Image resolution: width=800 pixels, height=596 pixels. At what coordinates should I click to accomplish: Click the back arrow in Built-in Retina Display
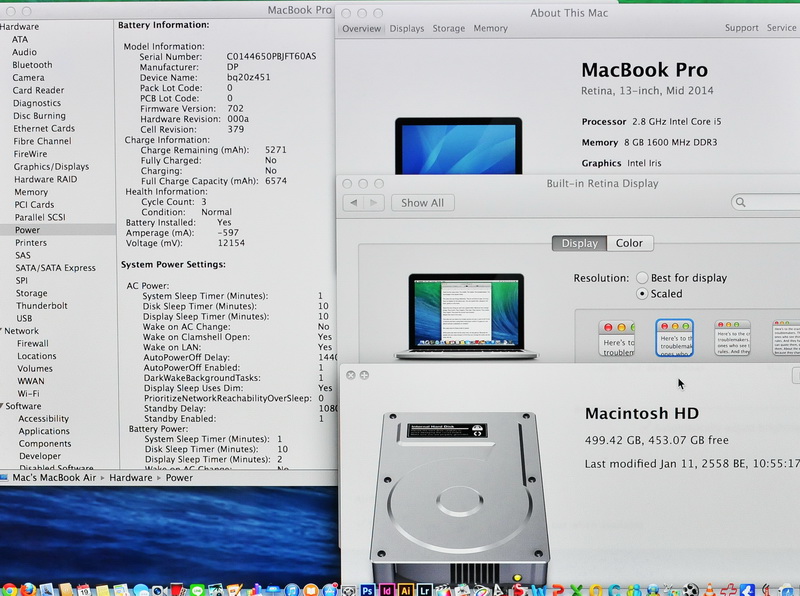[353, 203]
